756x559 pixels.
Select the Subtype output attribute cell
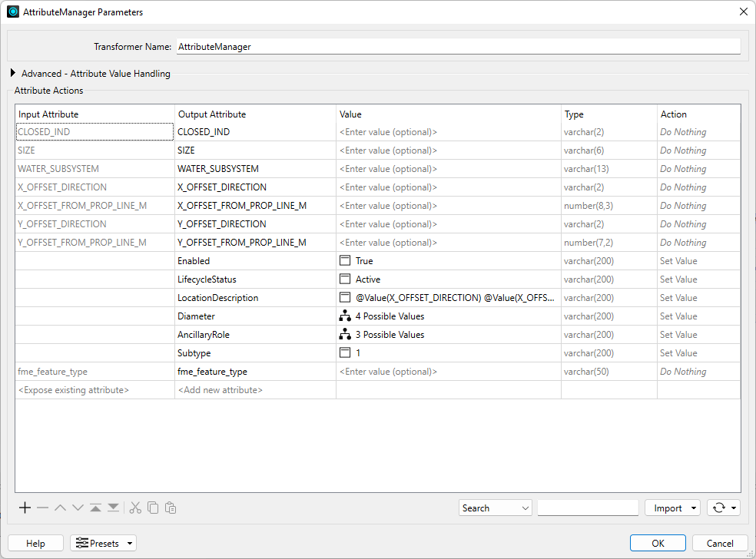point(256,352)
